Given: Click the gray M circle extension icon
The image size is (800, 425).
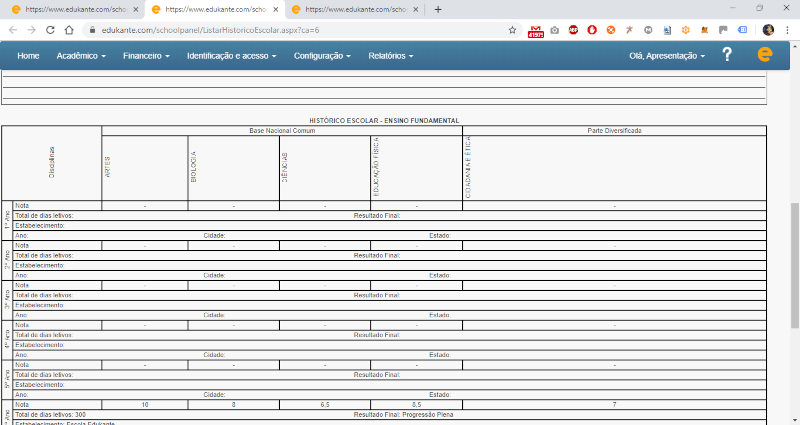Looking at the screenshot, I should 648,30.
